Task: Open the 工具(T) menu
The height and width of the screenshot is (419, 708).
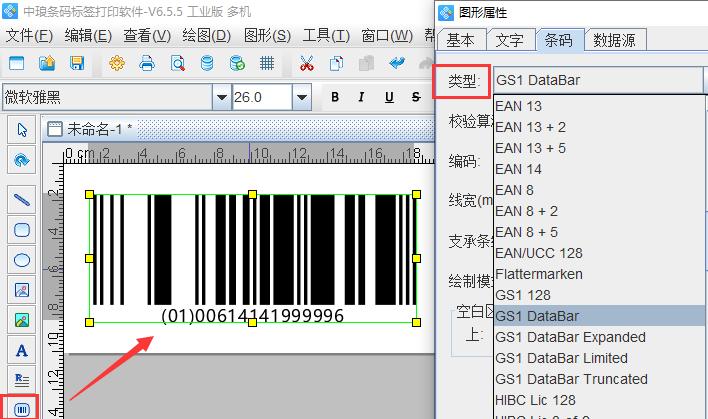Action: pyautogui.click(x=326, y=35)
